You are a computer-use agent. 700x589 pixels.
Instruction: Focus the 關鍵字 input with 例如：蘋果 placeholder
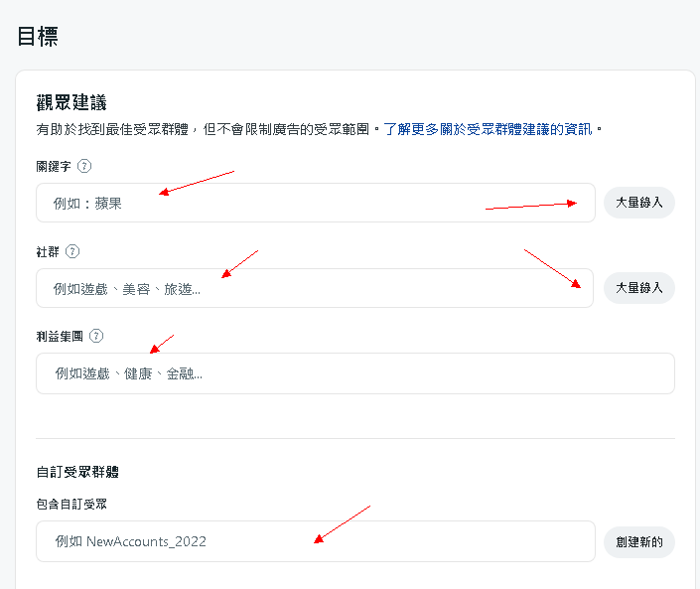[x=315, y=203]
